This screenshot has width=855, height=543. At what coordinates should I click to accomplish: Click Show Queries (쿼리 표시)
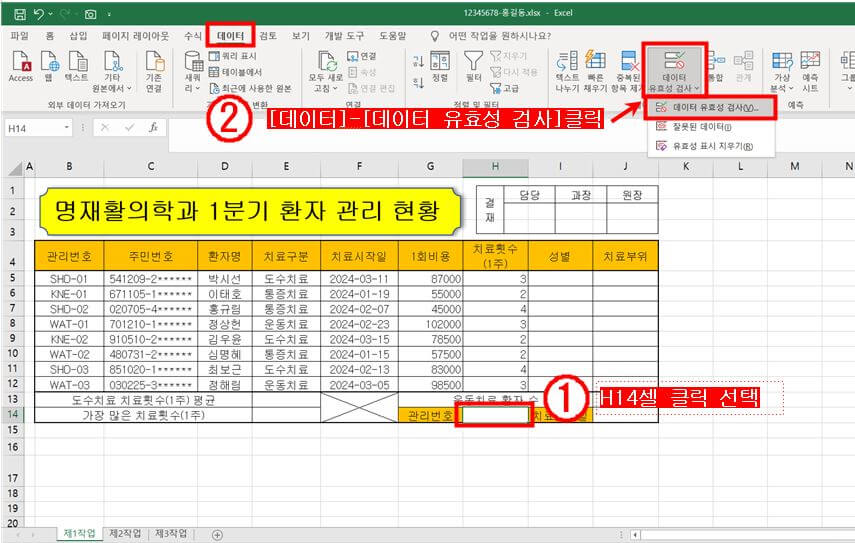tap(232, 56)
